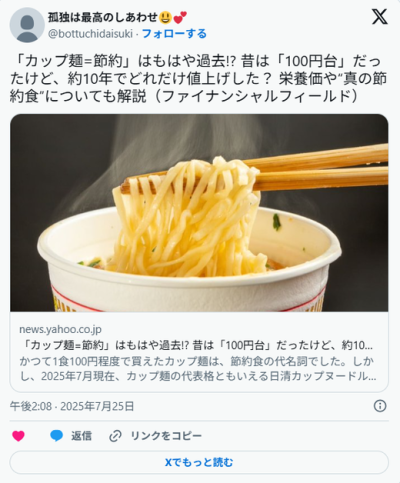Open the gray profile avatar

click(x=27, y=25)
